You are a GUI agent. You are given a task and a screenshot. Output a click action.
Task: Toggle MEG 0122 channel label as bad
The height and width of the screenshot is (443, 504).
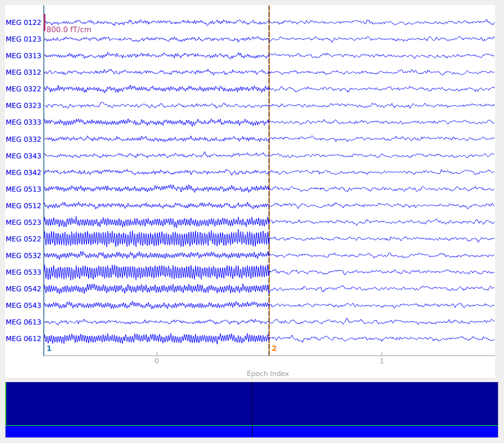(x=23, y=23)
